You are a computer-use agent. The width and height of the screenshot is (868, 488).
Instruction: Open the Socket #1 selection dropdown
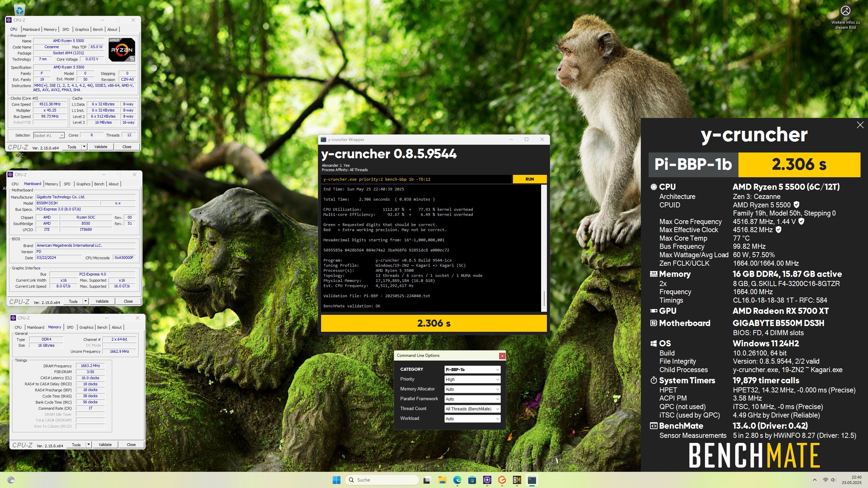[x=49, y=136]
